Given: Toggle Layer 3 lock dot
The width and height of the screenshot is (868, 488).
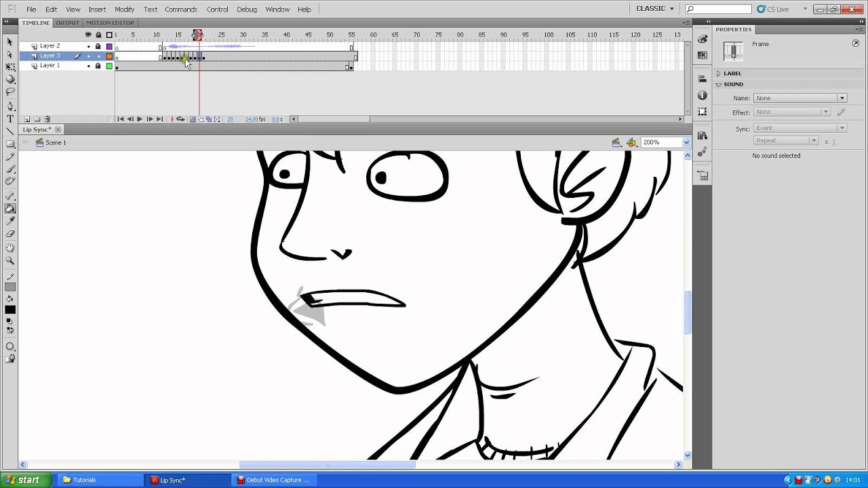Looking at the screenshot, I should pos(98,56).
